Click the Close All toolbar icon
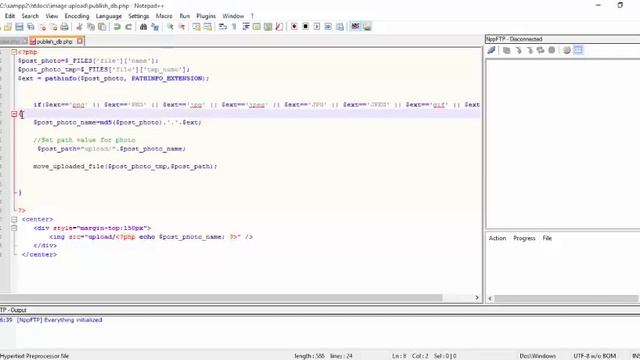This screenshot has width=640, height=360. (53, 27)
